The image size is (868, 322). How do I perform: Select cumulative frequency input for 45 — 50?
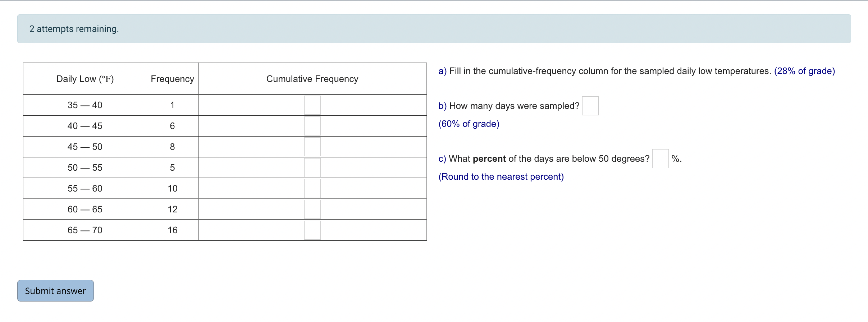312,147
